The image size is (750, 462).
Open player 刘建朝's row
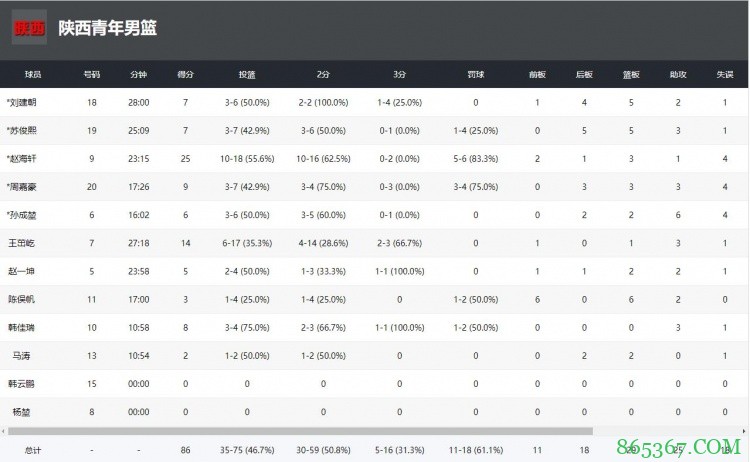tap(23, 102)
